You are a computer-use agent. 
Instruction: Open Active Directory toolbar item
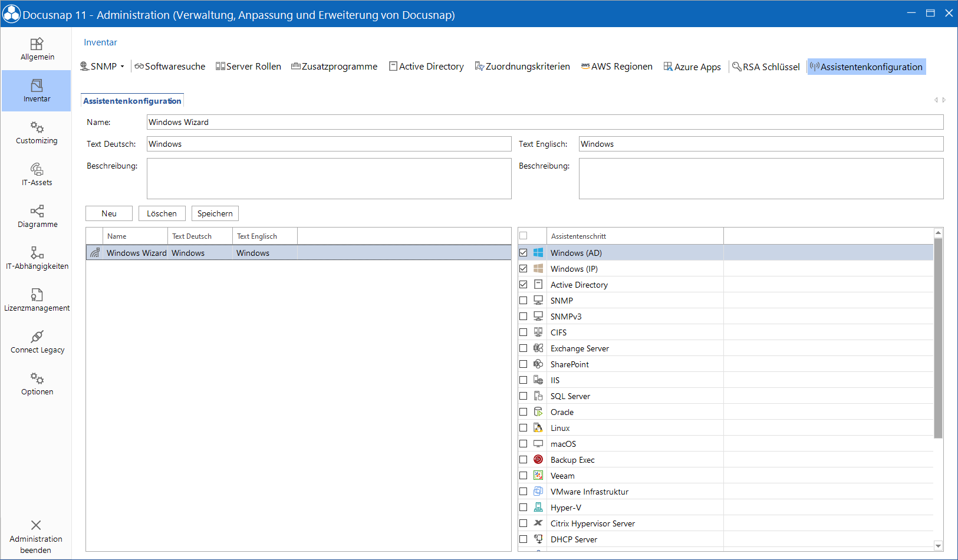pyautogui.click(x=426, y=67)
